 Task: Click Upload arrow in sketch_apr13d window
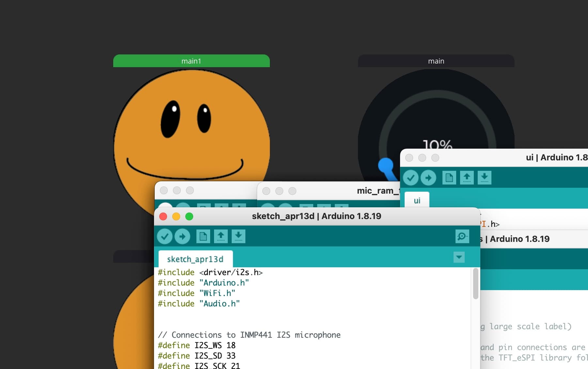(x=182, y=236)
